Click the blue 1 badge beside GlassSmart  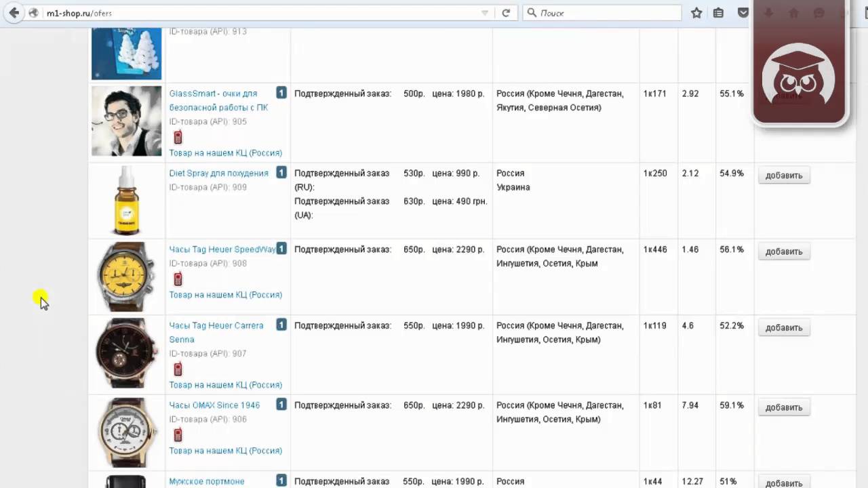pyautogui.click(x=281, y=93)
